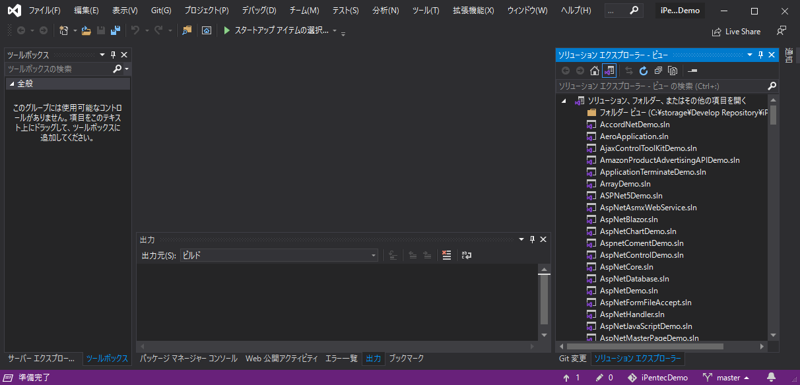Viewport: 800px width, 385px height.
Task: Select AspNetBlazor.sln in tree
Action: (629, 219)
